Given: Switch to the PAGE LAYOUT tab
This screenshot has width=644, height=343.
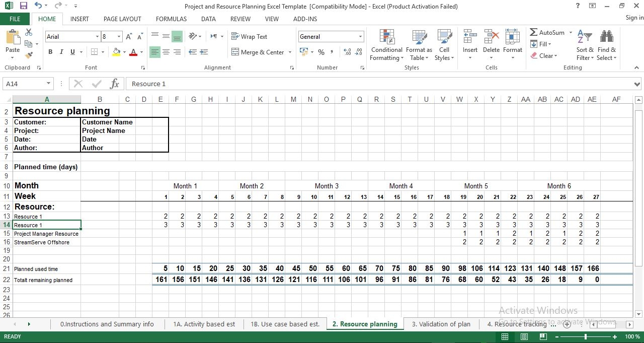Looking at the screenshot, I should [122, 19].
